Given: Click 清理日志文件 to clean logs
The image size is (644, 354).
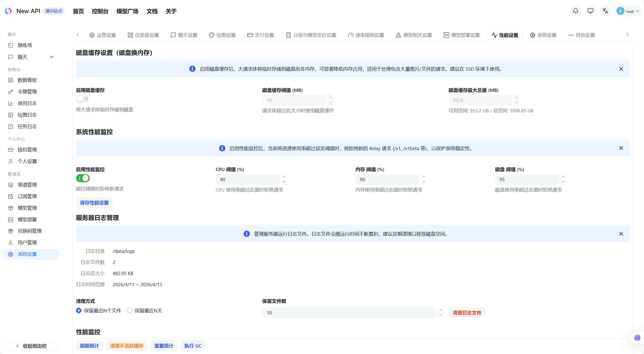Looking at the screenshot, I should [466, 312].
